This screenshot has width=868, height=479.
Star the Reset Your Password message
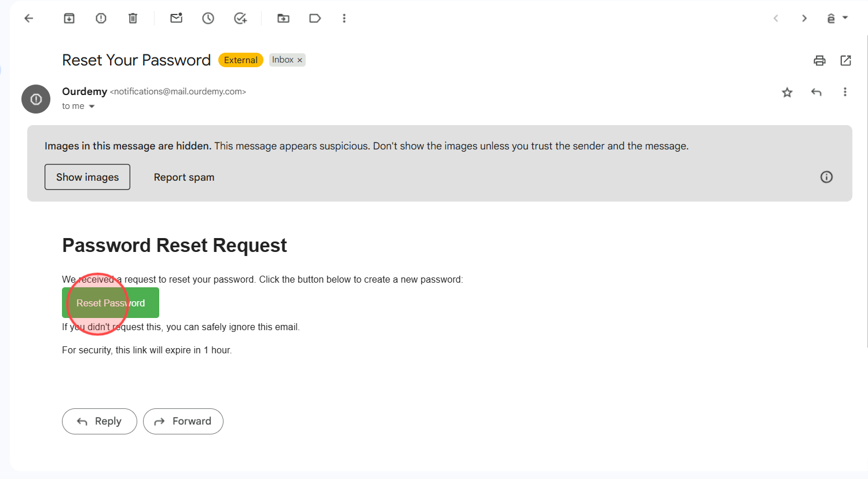click(787, 92)
